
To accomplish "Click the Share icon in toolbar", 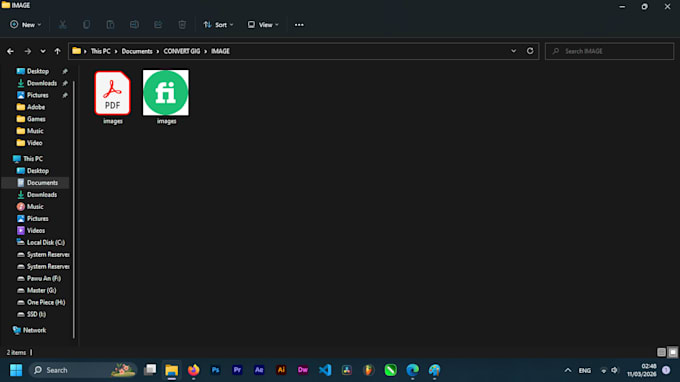I will [158, 25].
